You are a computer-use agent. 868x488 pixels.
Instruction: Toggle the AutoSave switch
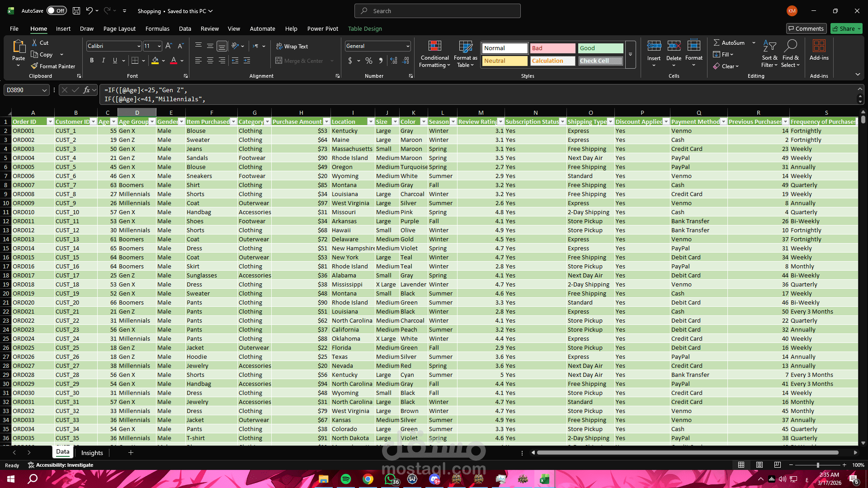click(57, 11)
